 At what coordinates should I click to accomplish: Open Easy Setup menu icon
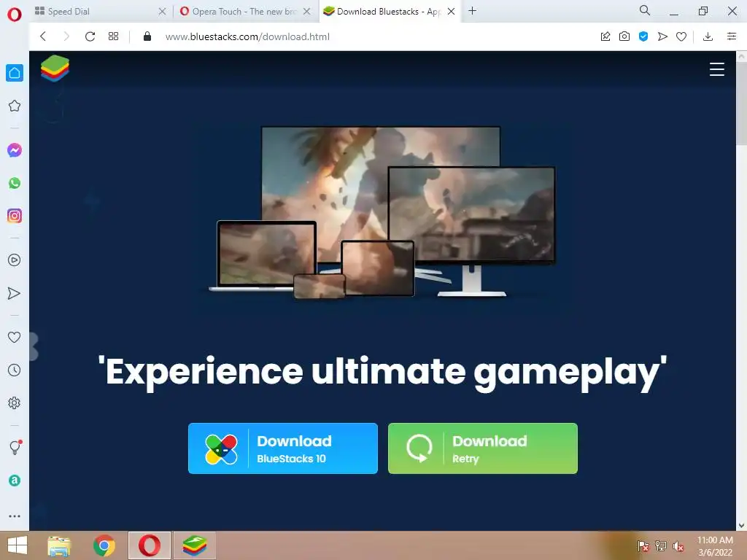[732, 36]
